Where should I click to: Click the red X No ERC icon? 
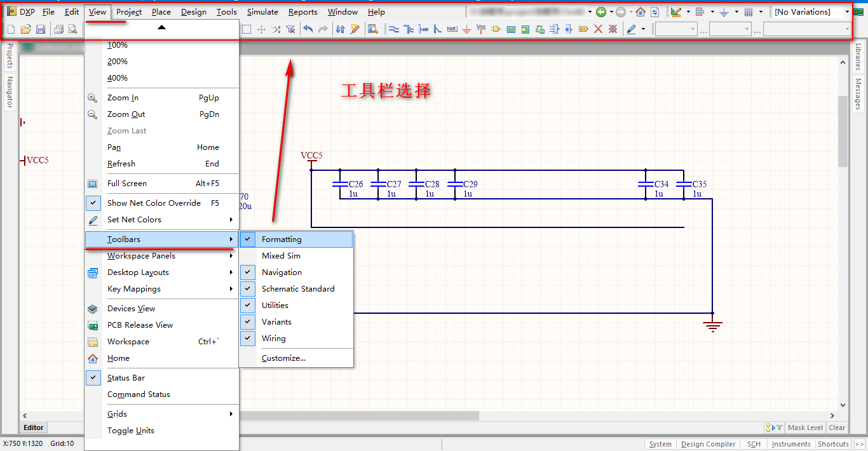point(598,29)
